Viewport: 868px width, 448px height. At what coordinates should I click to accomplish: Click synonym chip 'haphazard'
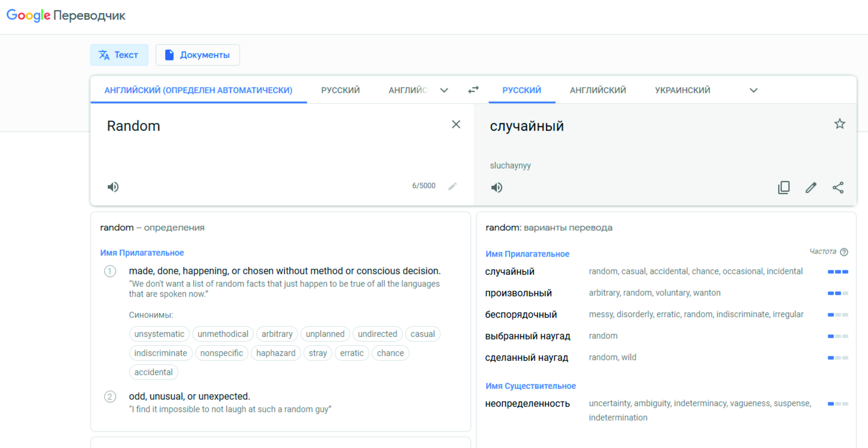[x=276, y=353]
